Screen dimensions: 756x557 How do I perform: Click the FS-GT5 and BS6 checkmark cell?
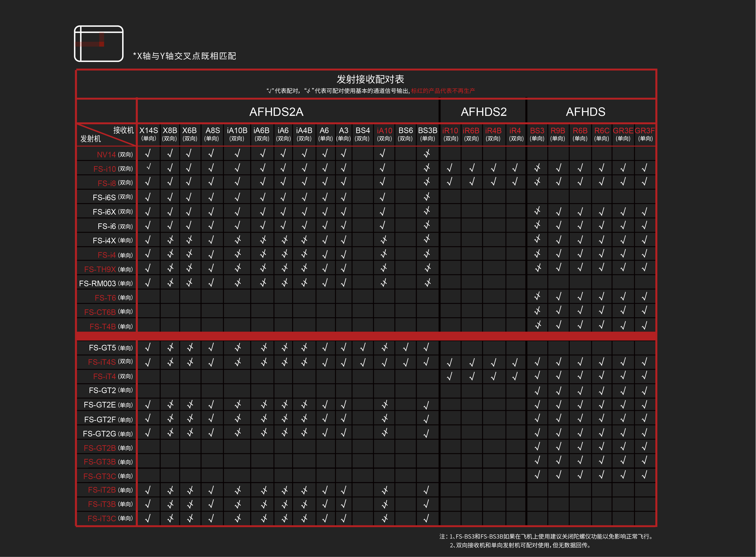coord(406,347)
